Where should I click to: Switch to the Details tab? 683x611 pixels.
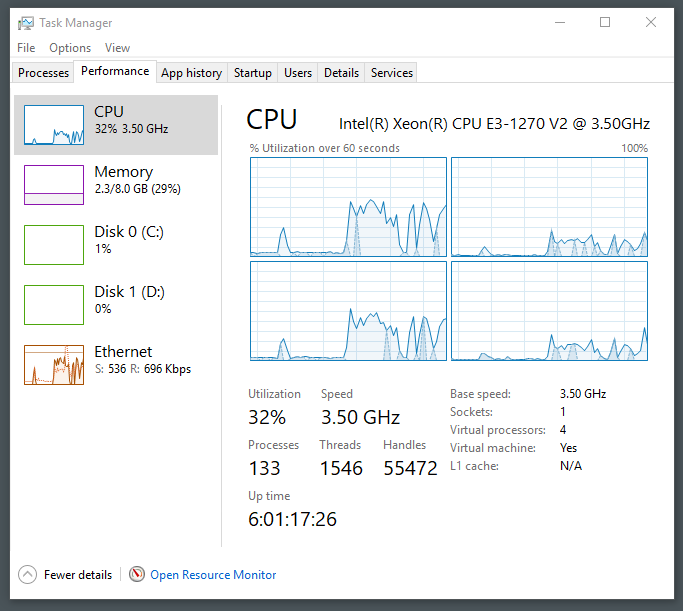(341, 73)
